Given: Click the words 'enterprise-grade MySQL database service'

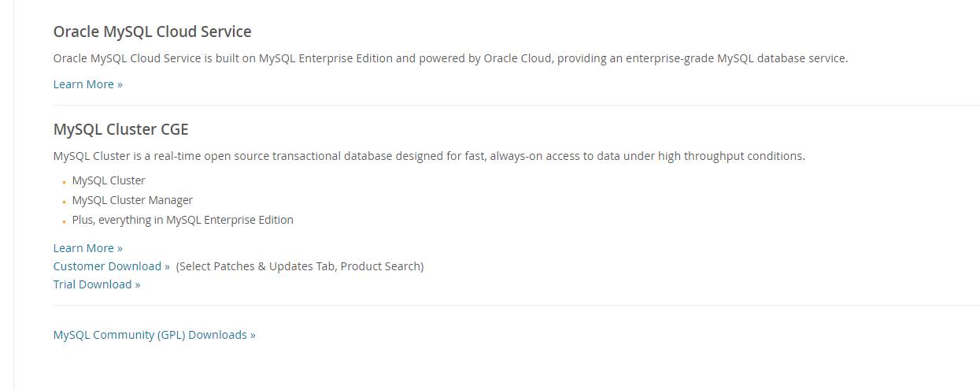Looking at the screenshot, I should click(737, 58).
